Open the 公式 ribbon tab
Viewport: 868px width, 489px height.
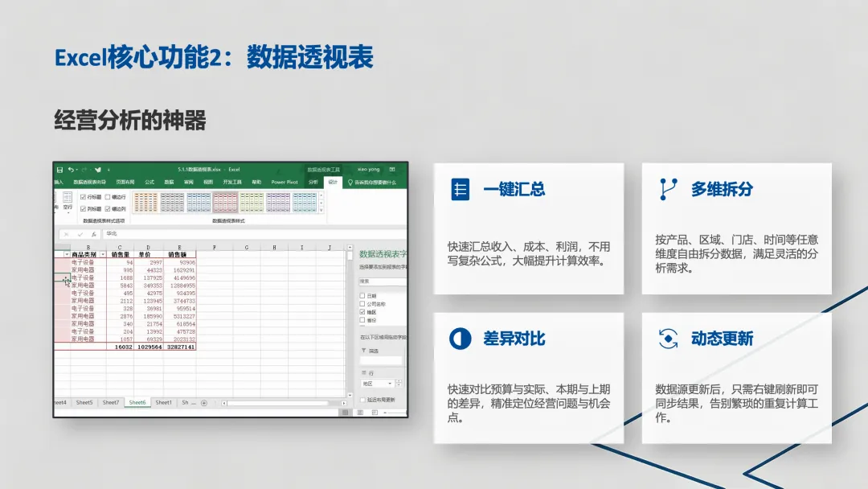pos(149,183)
